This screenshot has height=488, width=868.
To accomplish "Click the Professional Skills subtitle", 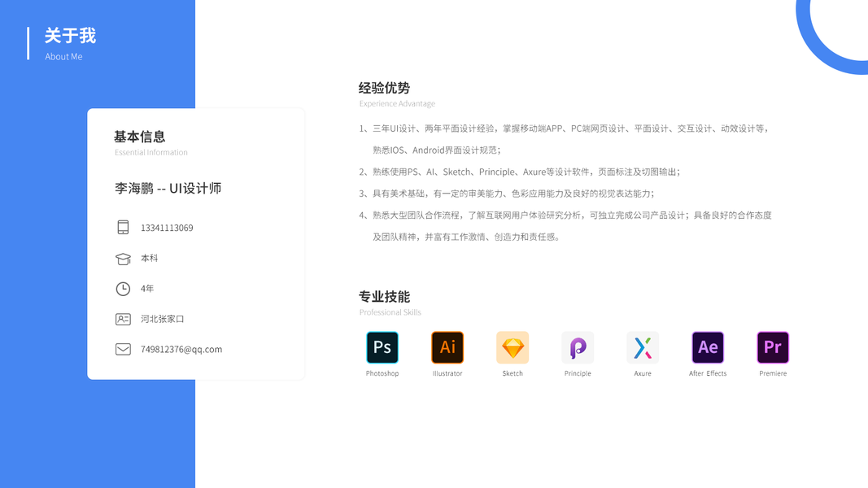I will tap(390, 312).
